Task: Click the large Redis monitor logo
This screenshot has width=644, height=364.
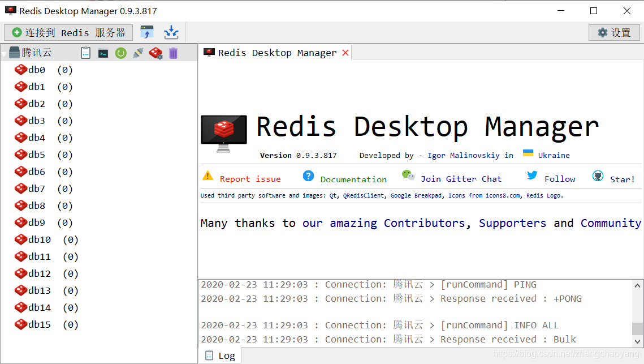Action: [224, 133]
